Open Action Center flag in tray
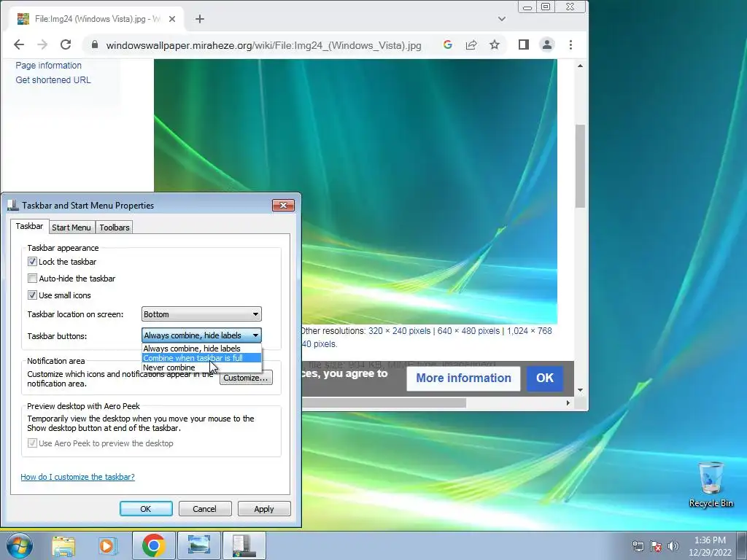Viewport: 747px width, 560px height. click(656, 546)
